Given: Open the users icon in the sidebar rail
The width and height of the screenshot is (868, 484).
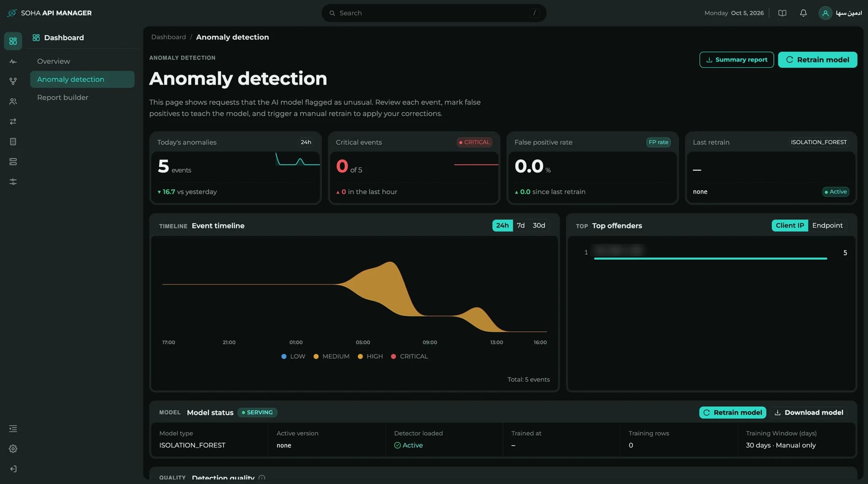Looking at the screenshot, I should [x=13, y=101].
